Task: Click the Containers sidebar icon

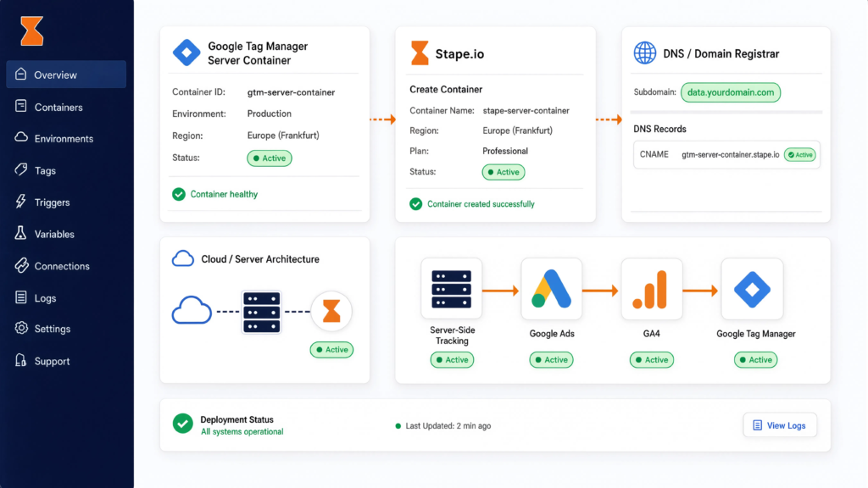Action: click(21, 106)
